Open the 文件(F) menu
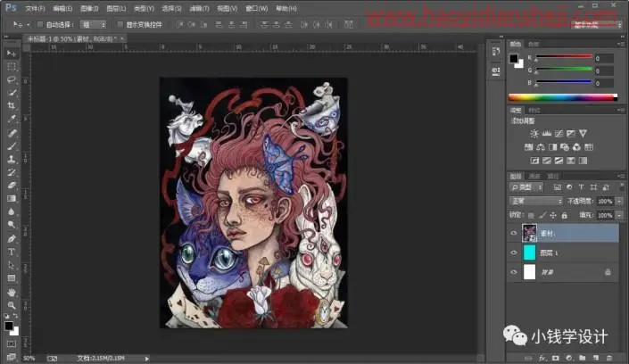 tap(35, 8)
